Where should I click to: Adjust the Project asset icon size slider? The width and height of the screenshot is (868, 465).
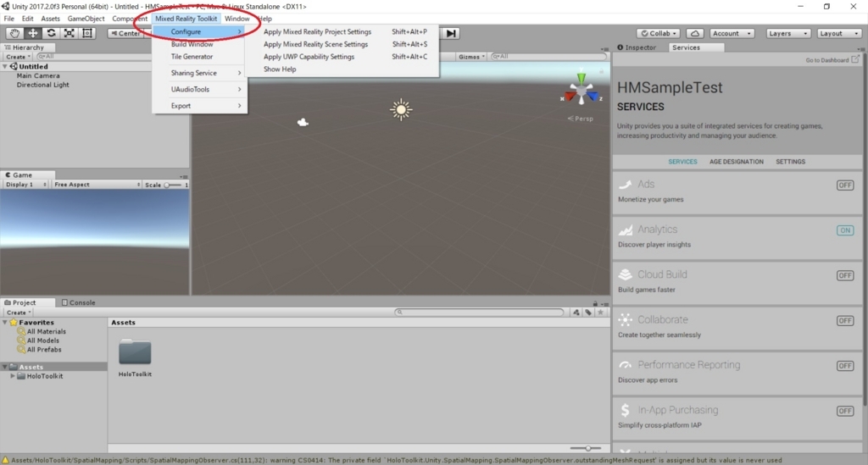tap(586, 448)
